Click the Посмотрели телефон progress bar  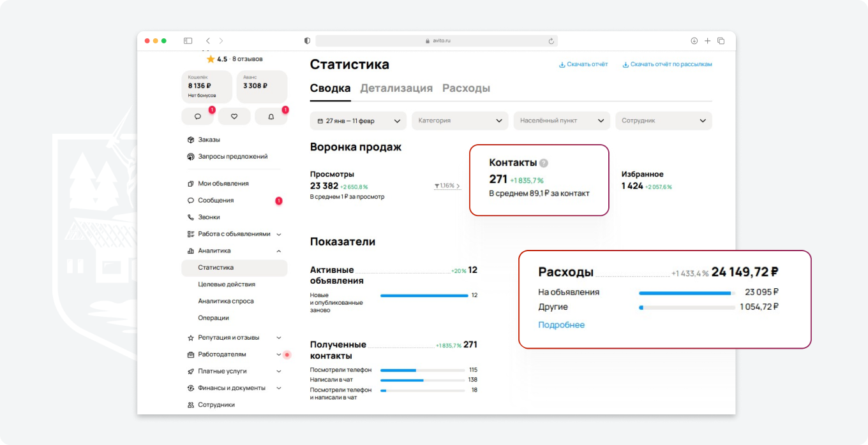coord(423,370)
